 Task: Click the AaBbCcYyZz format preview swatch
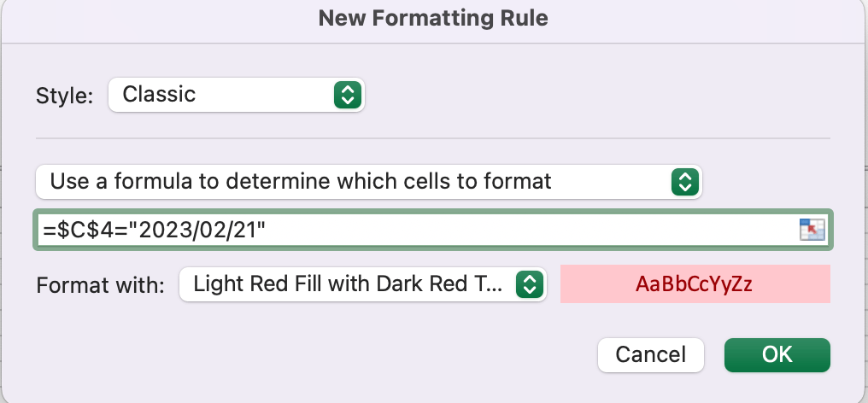coord(694,284)
